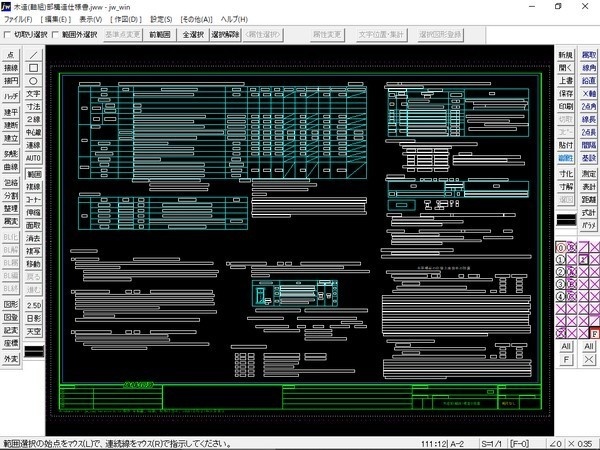Open the 図形 figure tool
Image resolution: width=600 pixels, height=450 pixels.
tap(11, 305)
